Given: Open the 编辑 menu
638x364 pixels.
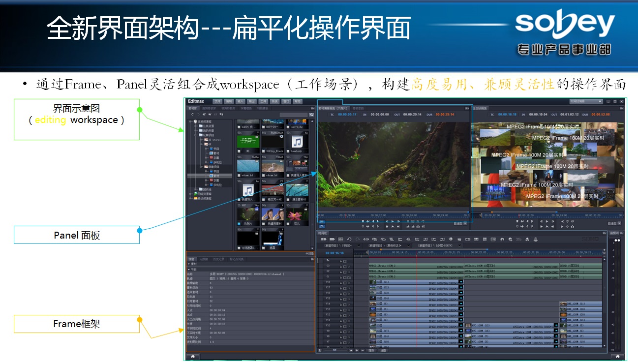Looking at the screenshot, I should (229, 101).
